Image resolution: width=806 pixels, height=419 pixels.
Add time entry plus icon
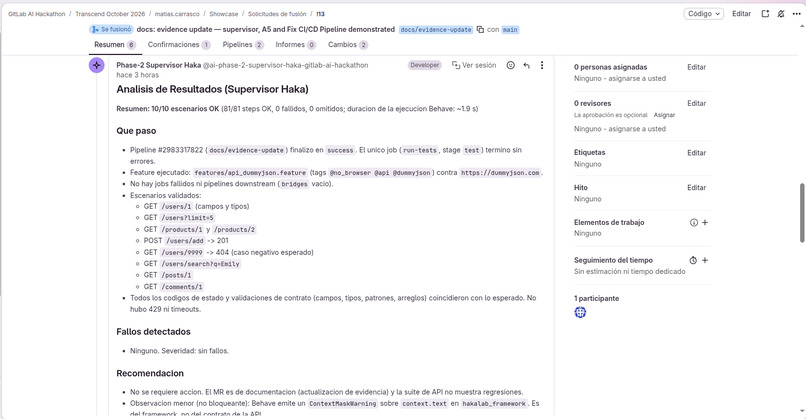point(705,260)
